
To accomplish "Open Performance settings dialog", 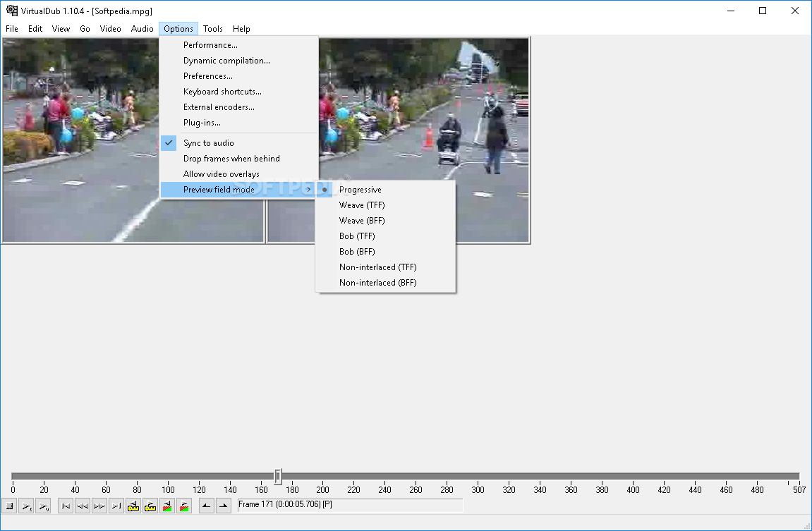I will (x=238, y=45).
